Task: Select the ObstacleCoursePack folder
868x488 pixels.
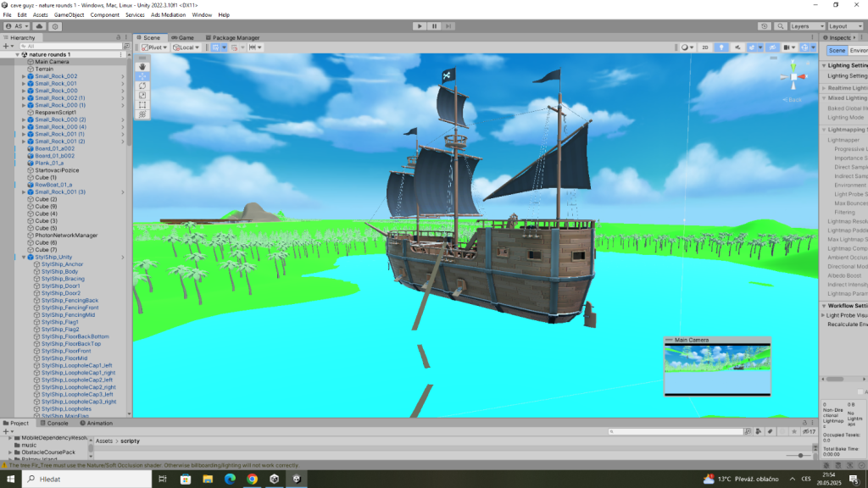Action: (x=48, y=452)
